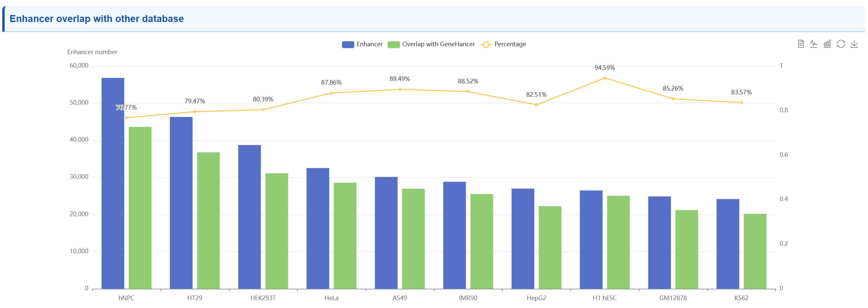The height and width of the screenshot is (308, 868).
Task: Download chart as image
Action: click(854, 44)
